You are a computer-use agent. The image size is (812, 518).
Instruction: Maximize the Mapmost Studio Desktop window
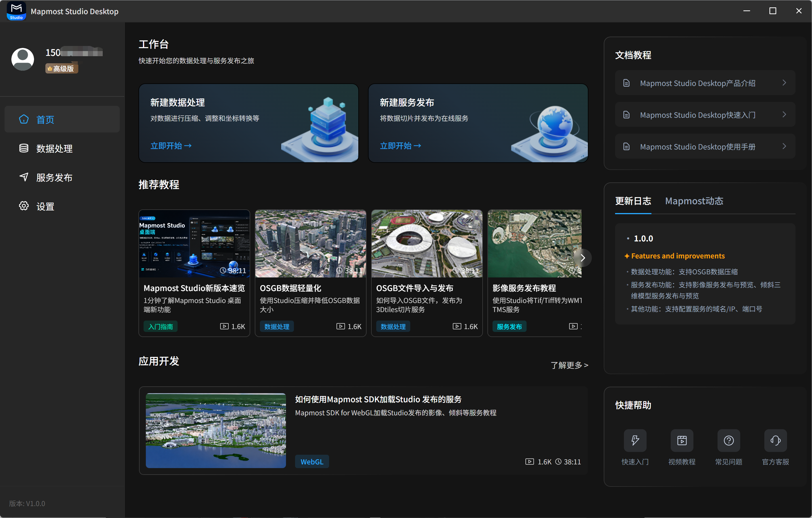pos(773,11)
